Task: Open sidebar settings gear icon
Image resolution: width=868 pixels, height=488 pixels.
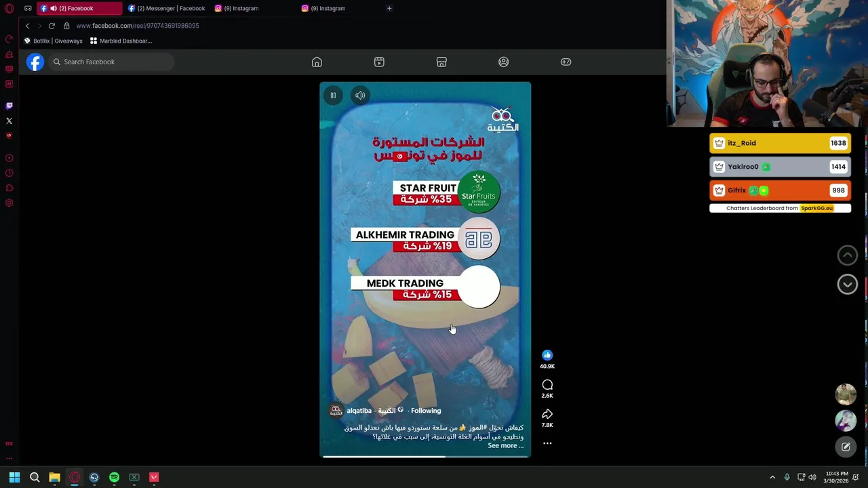Action: click(9, 203)
